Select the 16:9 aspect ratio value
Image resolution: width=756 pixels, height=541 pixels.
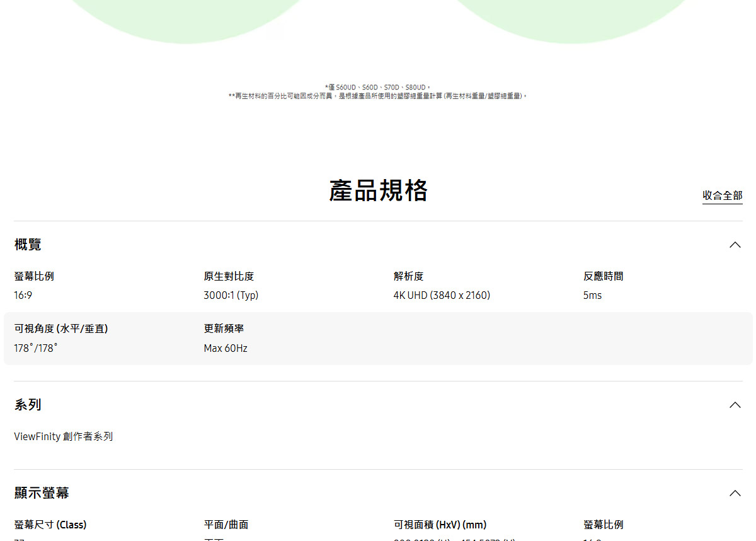[23, 295]
